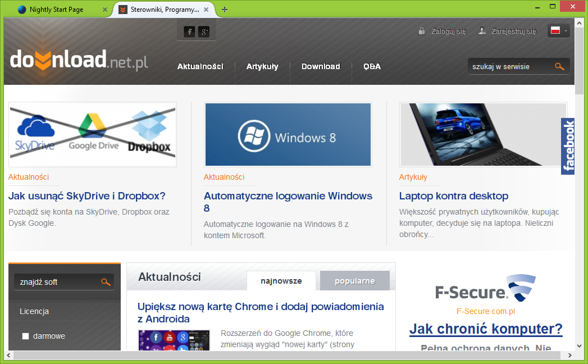
Task: Check the 'darmowe' license checkbox
Action: 25,336
